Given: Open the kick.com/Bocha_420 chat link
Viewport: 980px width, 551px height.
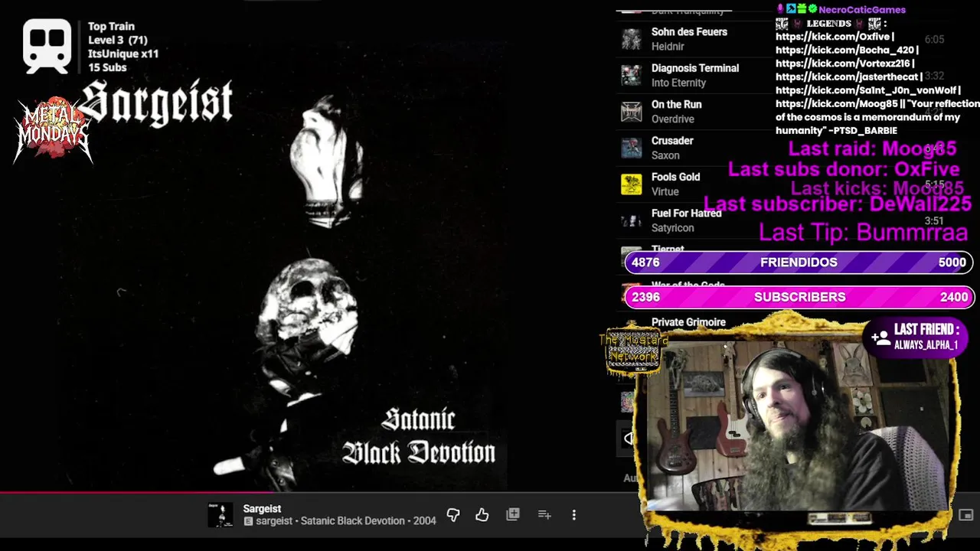Looking at the screenshot, I should (844, 50).
